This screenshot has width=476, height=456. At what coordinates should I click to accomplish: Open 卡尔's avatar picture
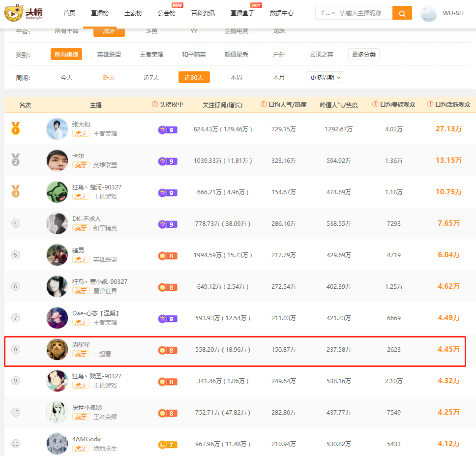57,160
